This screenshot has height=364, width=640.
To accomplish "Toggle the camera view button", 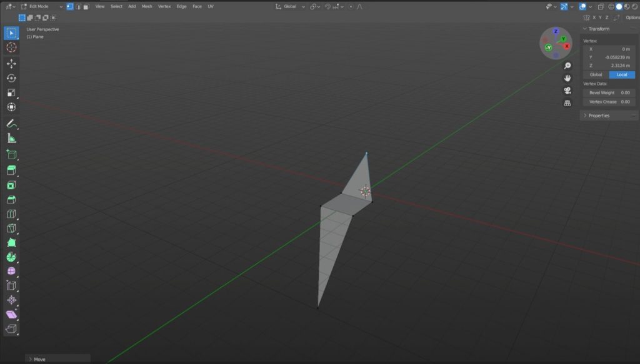I will click(567, 91).
